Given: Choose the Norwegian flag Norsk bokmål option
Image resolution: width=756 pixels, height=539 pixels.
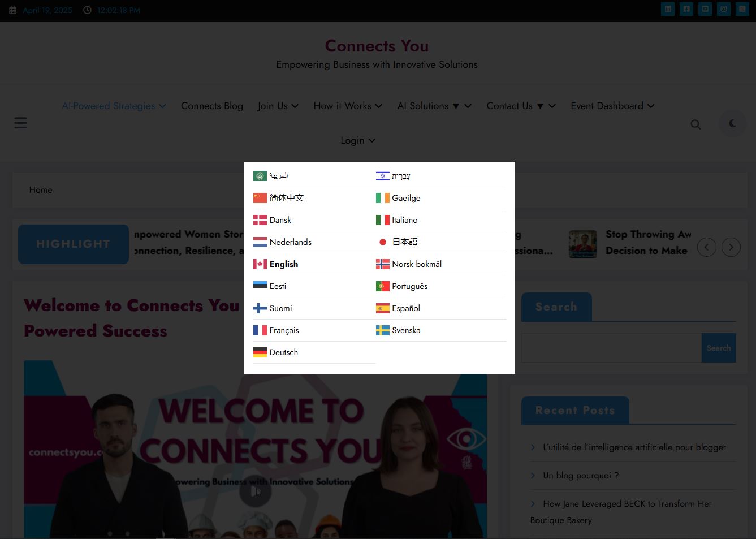Looking at the screenshot, I should click(409, 264).
